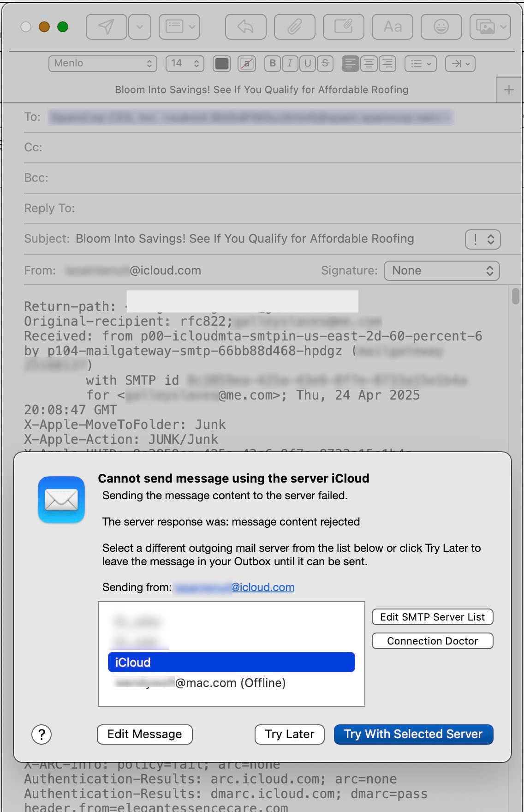The height and width of the screenshot is (812, 524).
Task: Click arc.icloud.com Authentication-Results line
Action: pyautogui.click(x=210, y=779)
